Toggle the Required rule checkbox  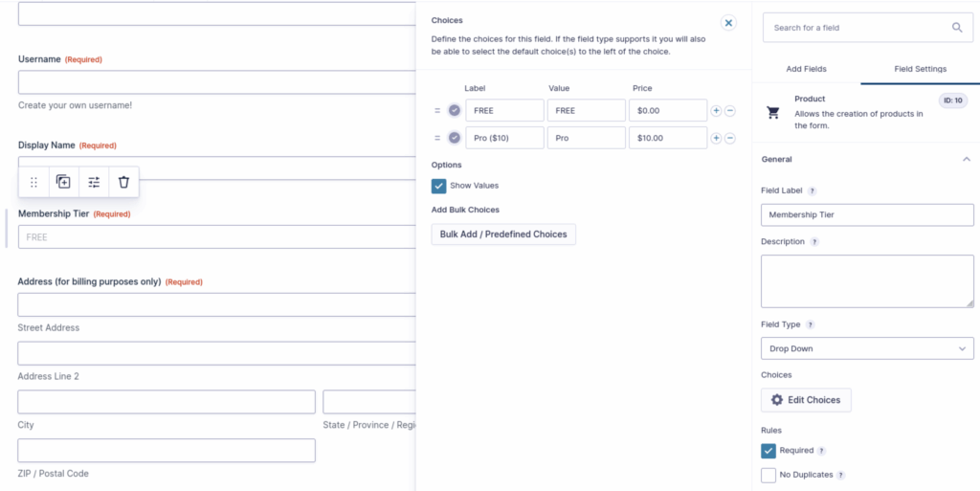pyautogui.click(x=768, y=451)
